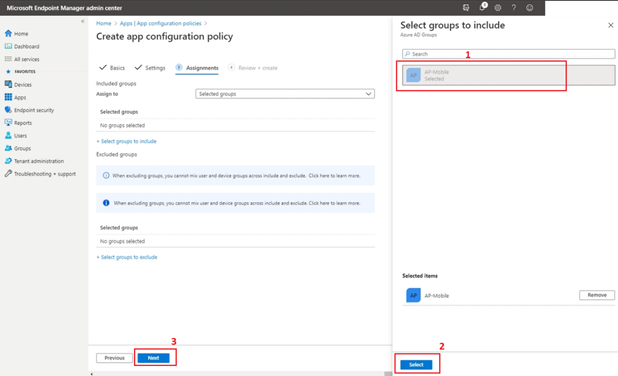Collapse the left navigation menu

[x=82, y=21]
